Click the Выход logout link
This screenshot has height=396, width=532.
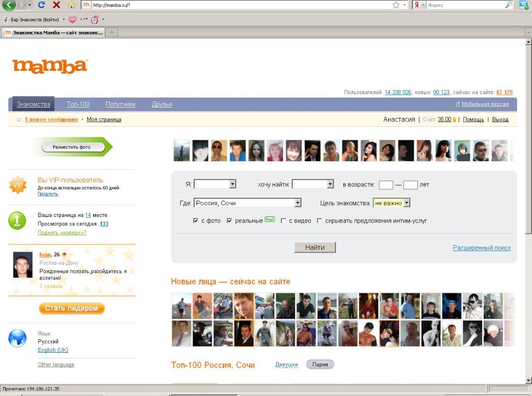click(x=500, y=119)
